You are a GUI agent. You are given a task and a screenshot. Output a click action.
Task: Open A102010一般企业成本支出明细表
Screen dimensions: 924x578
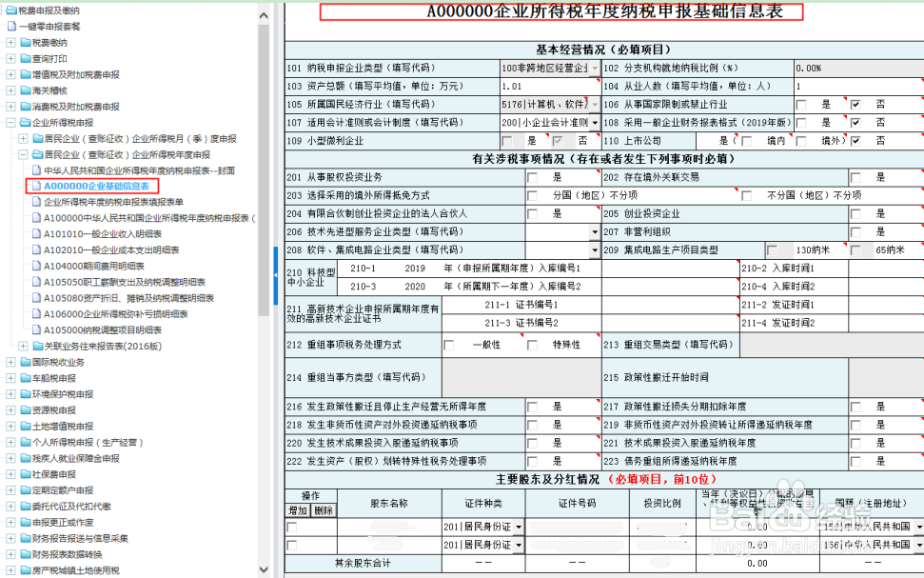(x=111, y=249)
